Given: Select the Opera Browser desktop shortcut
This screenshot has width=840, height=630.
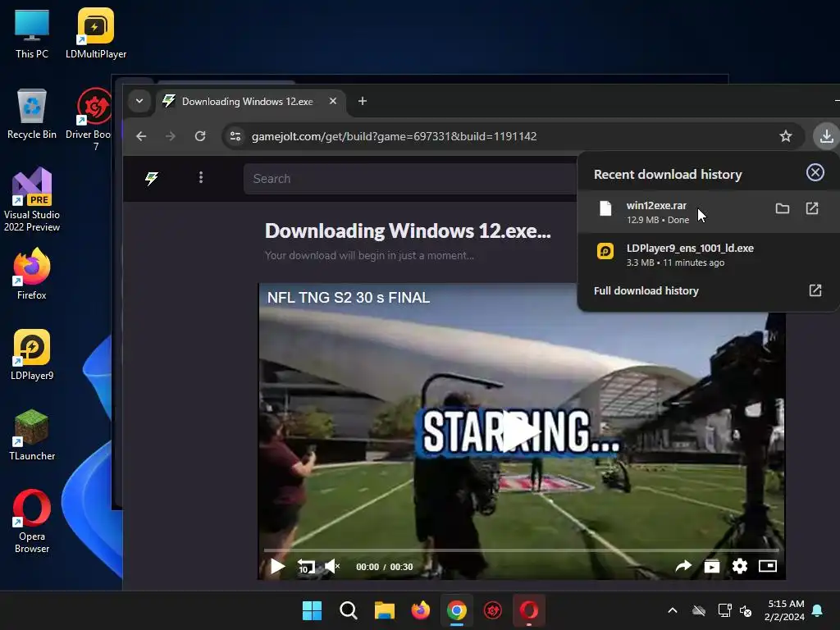Looking at the screenshot, I should [32, 521].
